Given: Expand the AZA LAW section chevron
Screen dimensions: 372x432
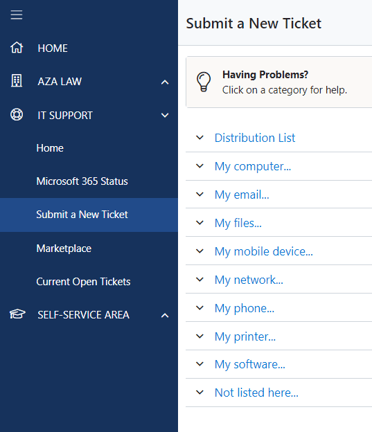Looking at the screenshot, I should pyautogui.click(x=165, y=82).
